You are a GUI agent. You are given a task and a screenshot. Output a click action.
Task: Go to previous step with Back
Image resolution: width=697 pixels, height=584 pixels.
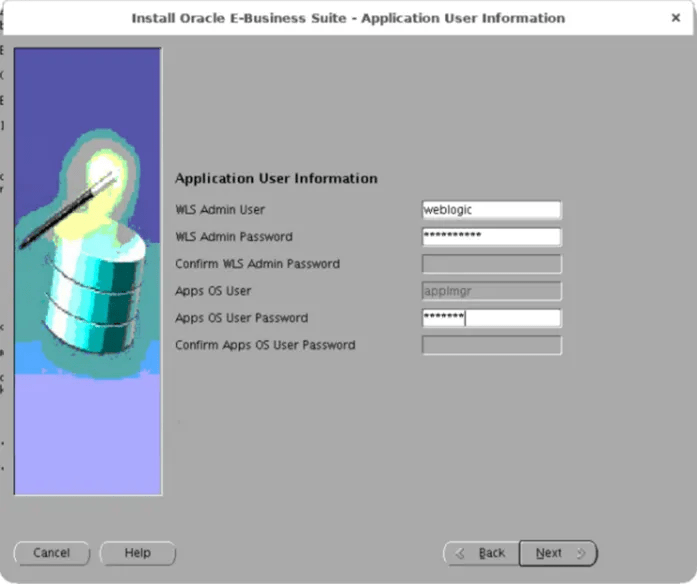coord(482,553)
